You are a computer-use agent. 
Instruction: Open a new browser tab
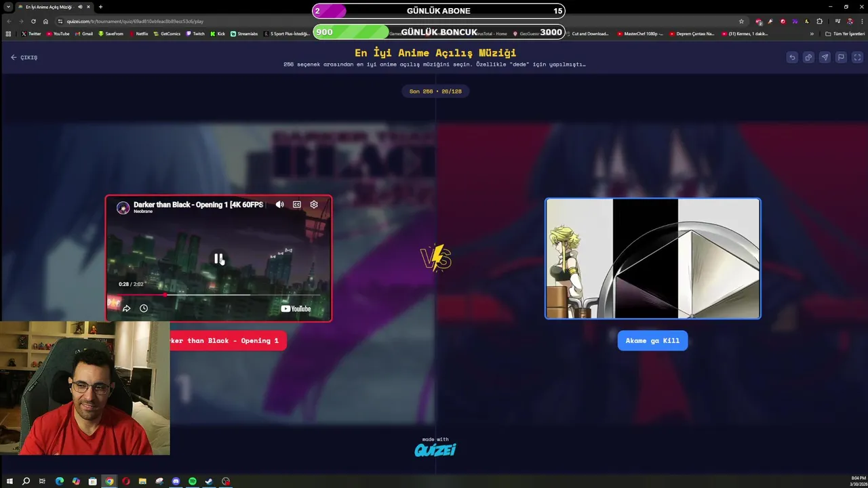pos(100,7)
